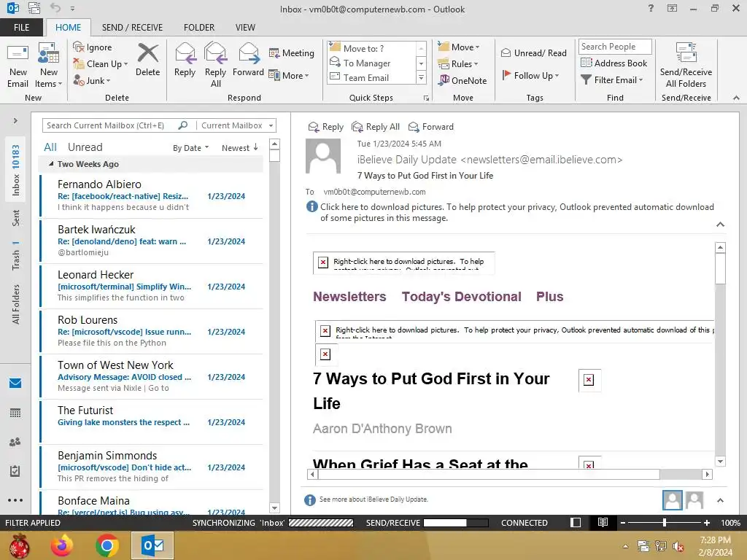Toggle Newest sort order

(239, 147)
